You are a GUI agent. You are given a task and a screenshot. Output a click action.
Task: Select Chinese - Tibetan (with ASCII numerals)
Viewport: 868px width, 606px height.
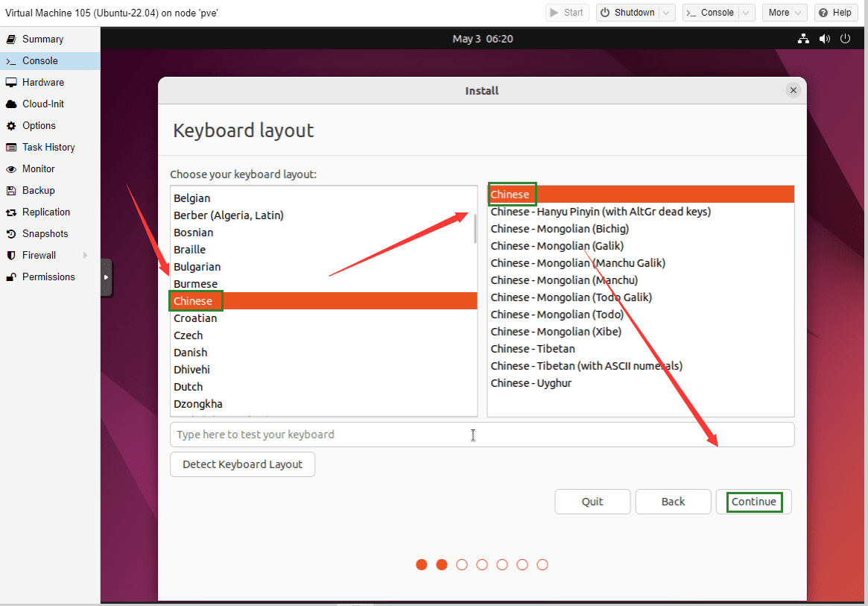[641, 366]
